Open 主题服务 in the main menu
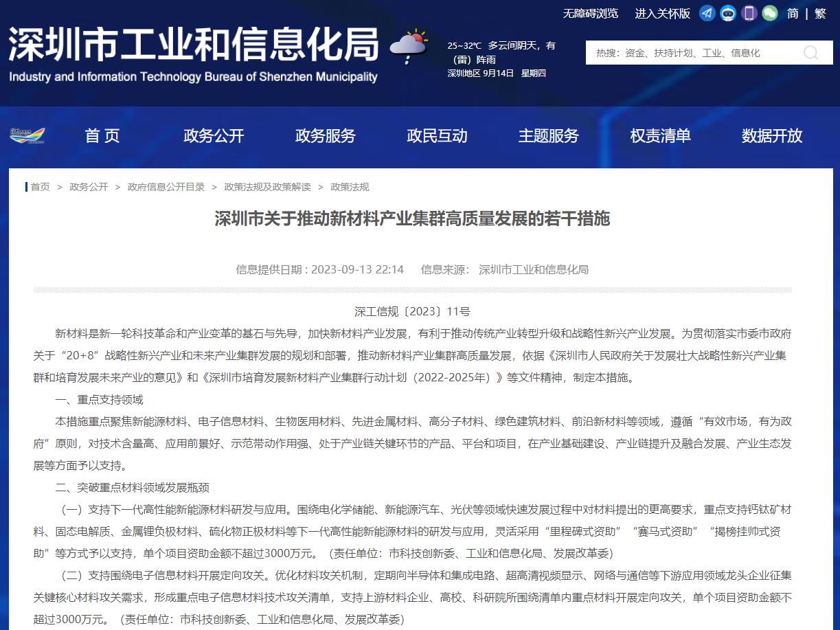Screen dimensions: 840x630 [549, 136]
